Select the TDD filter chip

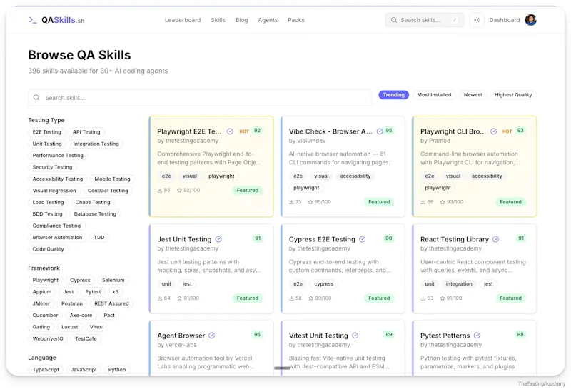click(99, 237)
